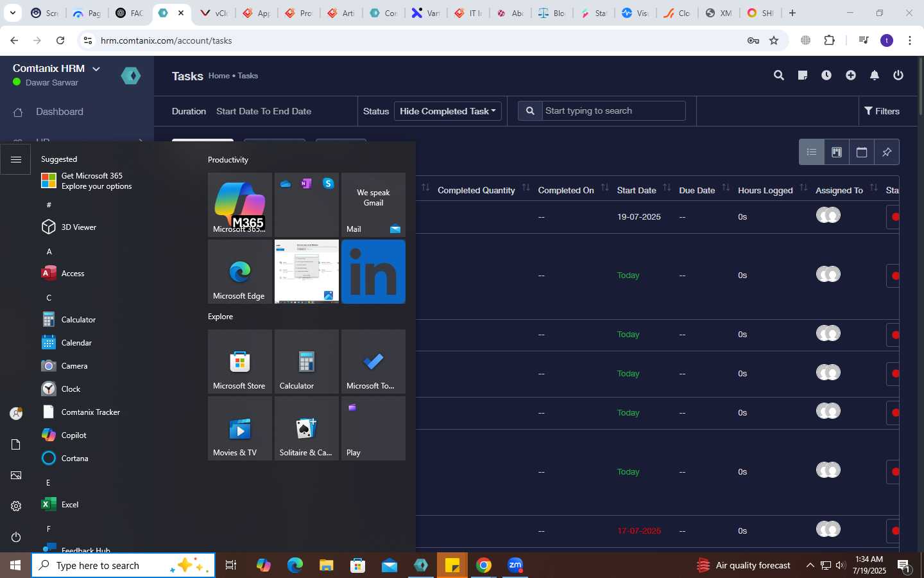Click the search magnifier in HRM header

pyautogui.click(x=779, y=75)
